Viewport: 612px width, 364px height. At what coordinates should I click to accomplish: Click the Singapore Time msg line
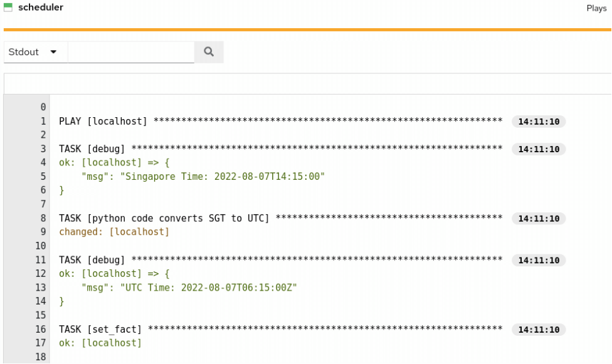[x=203, y=177]
